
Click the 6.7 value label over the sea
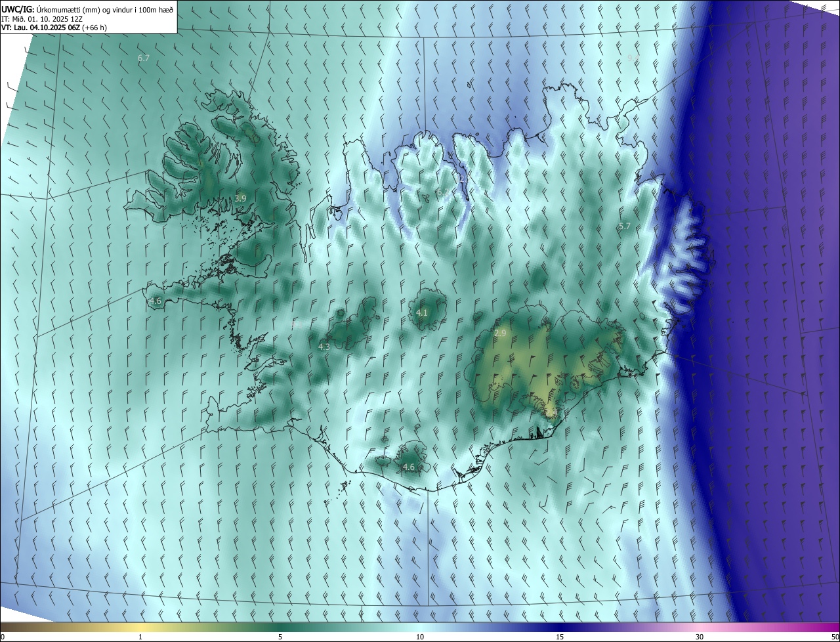[x=144, y=58]
